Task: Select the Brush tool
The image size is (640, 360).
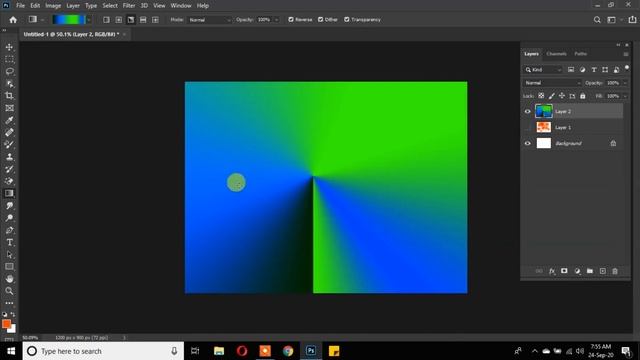Action: [9, 145]
